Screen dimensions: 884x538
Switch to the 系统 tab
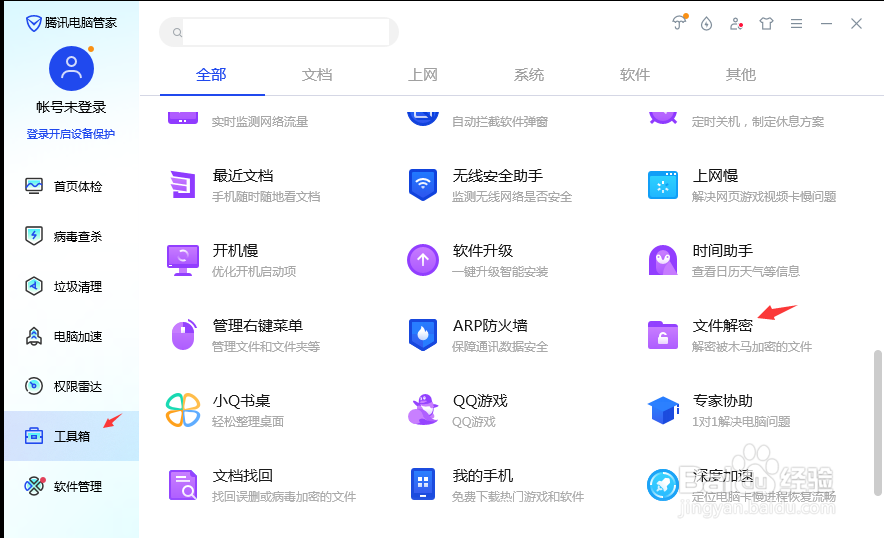point(529,75)
